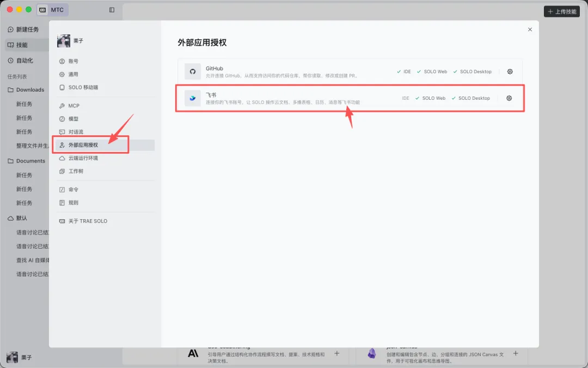Click the 关于 TRAE SOLO icon
This screenshot has height=368, width=588.
pyautogui.click(x=62, y=221)
